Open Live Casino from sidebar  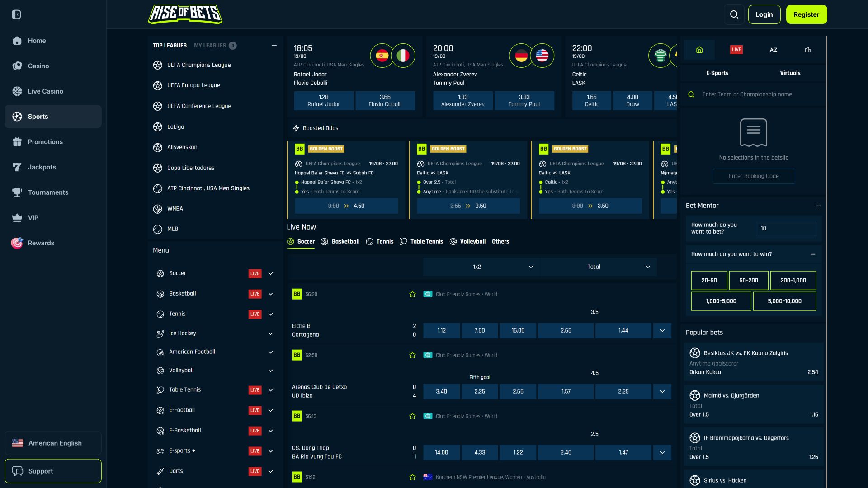click(x=53, y=91)
